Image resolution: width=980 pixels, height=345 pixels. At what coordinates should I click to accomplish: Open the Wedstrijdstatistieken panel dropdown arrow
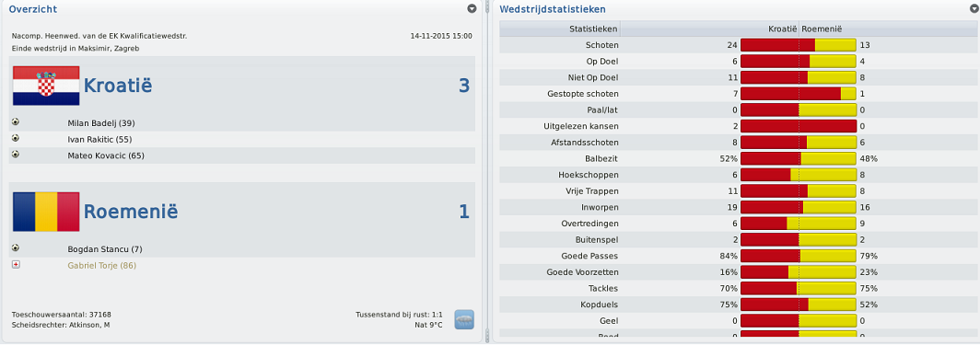(974, 8)
